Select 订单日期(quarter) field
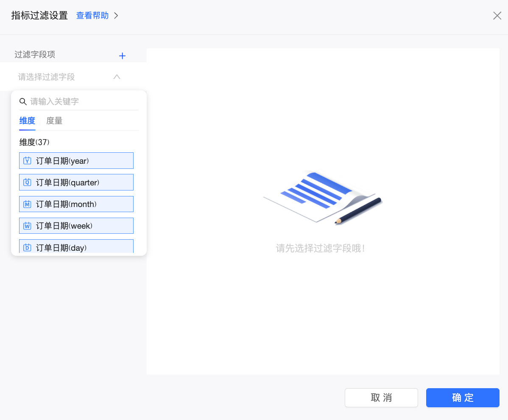The width and height of the screenshot is (508, 420). [x=76, y=182]
